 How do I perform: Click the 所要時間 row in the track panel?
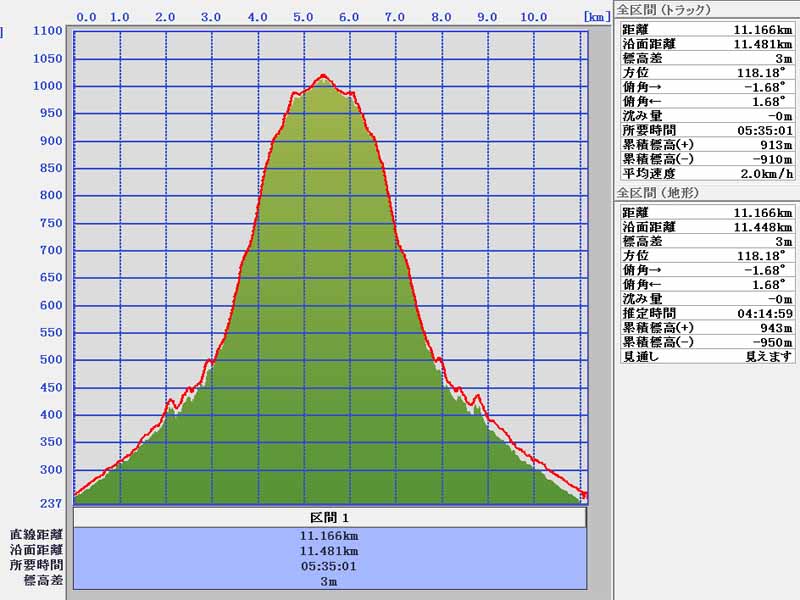click(x=707, y=130)
